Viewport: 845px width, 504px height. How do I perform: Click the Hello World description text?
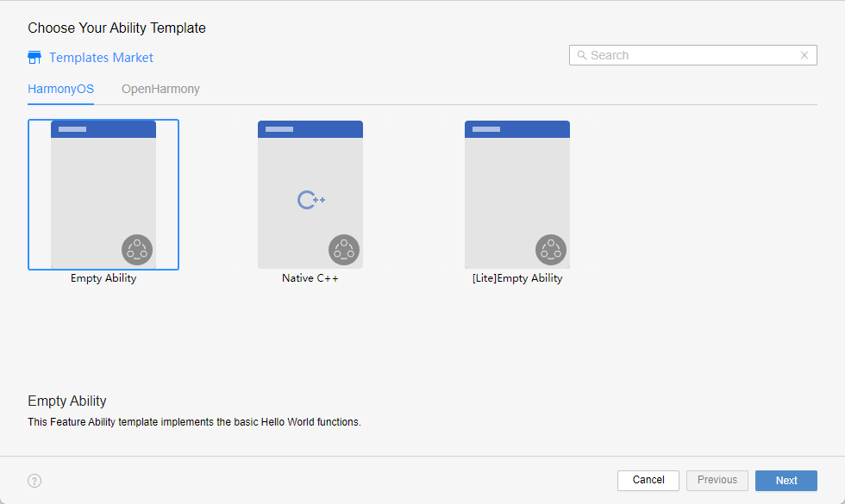(x=195, y=422)
